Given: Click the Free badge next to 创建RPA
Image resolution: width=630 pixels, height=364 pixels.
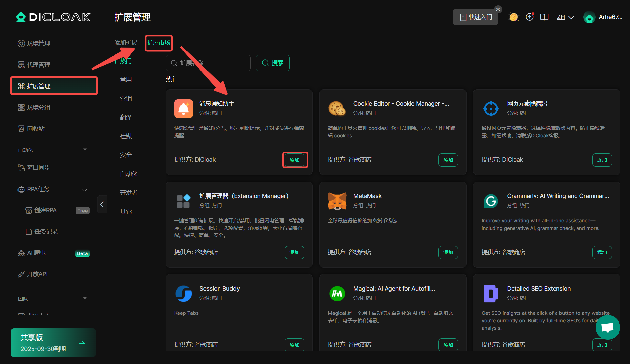Looking at the screenshot, I should tap(82, 211).
